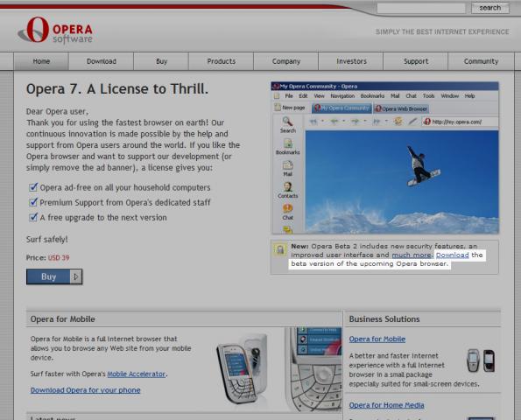Click checkmark beside Premium Support line
This screenshot has height=420, width=521.
[x=33, y=202]
